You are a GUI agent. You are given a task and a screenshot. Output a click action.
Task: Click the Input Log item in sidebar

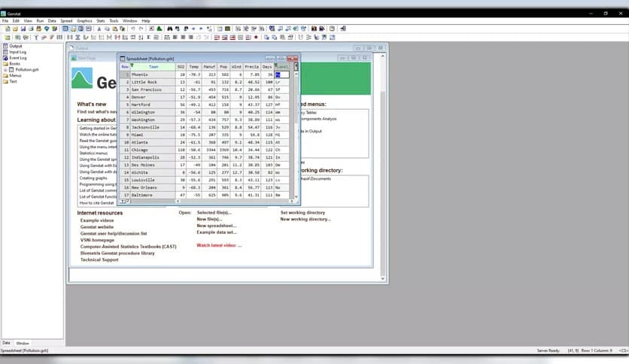(x=17, y=52)
